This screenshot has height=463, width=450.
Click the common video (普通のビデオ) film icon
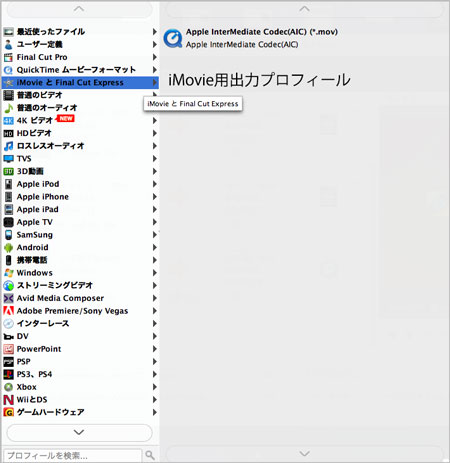click(8, 95)
